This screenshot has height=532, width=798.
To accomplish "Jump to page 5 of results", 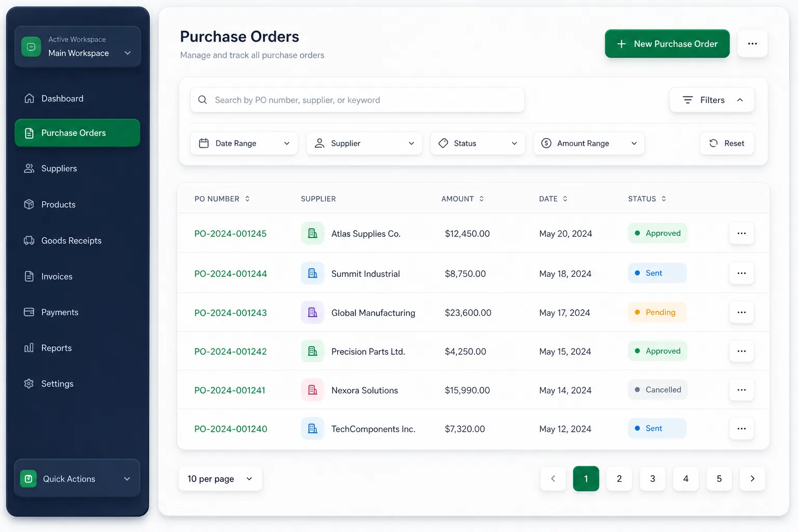I will point(719,478).
